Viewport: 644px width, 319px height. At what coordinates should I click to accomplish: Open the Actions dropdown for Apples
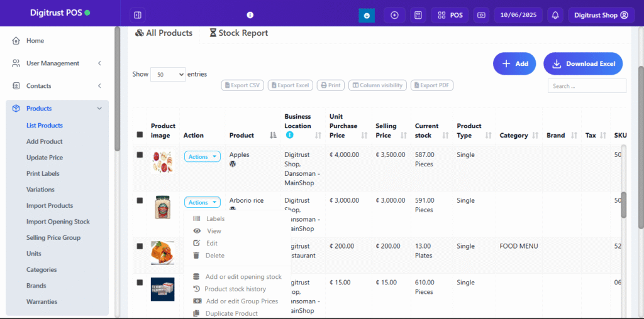tap(202, 156)
